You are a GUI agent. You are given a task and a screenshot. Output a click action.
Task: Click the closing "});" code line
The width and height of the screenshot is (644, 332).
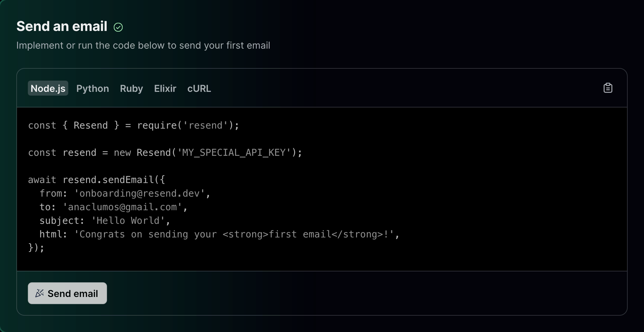(36, 248)
